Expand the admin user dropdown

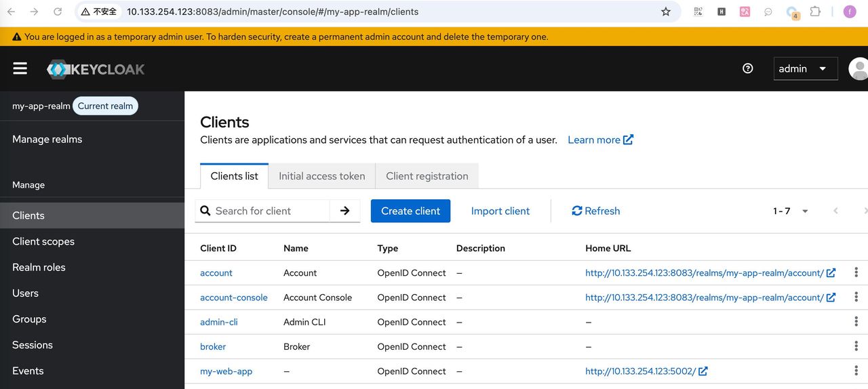[x=805, y=68]
